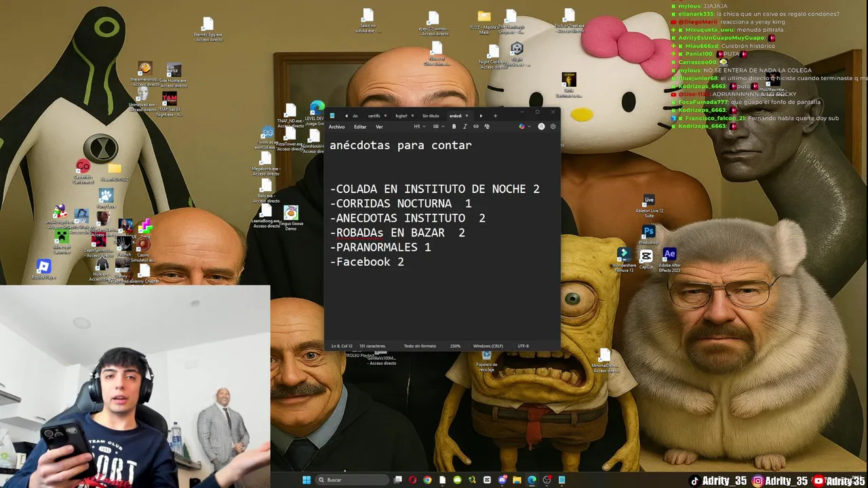Toggle bold formatting in Notepad
Viewport: 868px width, 488px height.
pyautogui.click(x=454, y=127)
